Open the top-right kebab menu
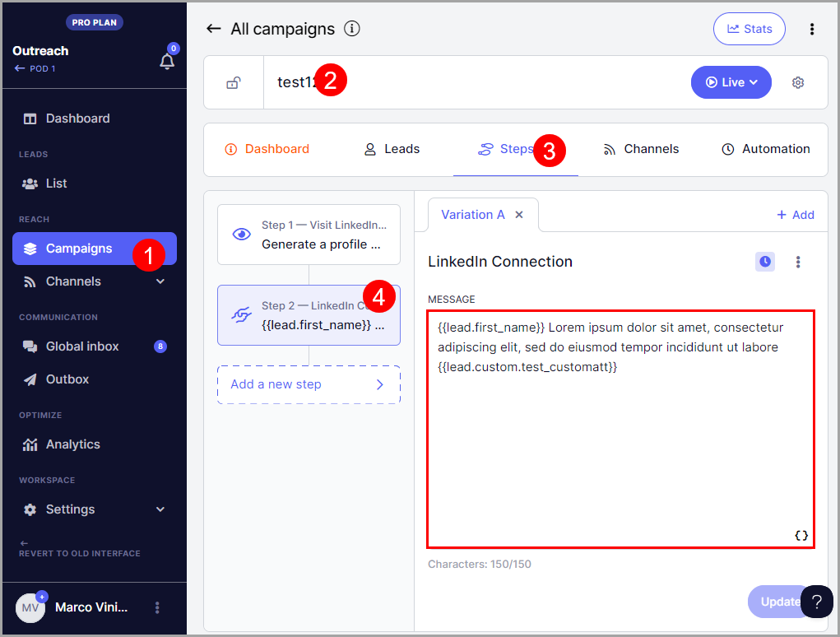840x637 pixels. point(812,29)
